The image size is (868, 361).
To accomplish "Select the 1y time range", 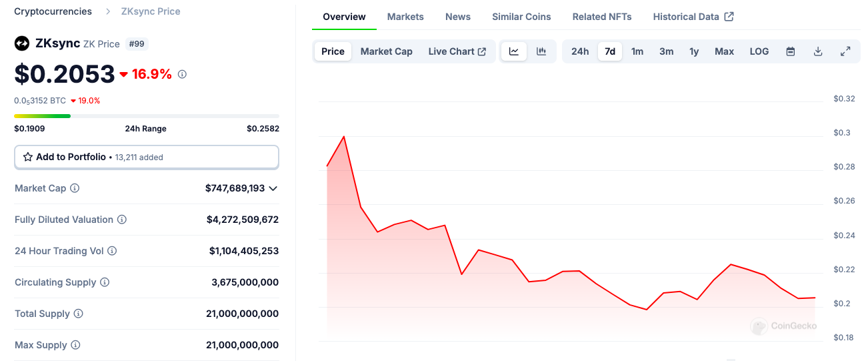I will (x=694, y=51).
